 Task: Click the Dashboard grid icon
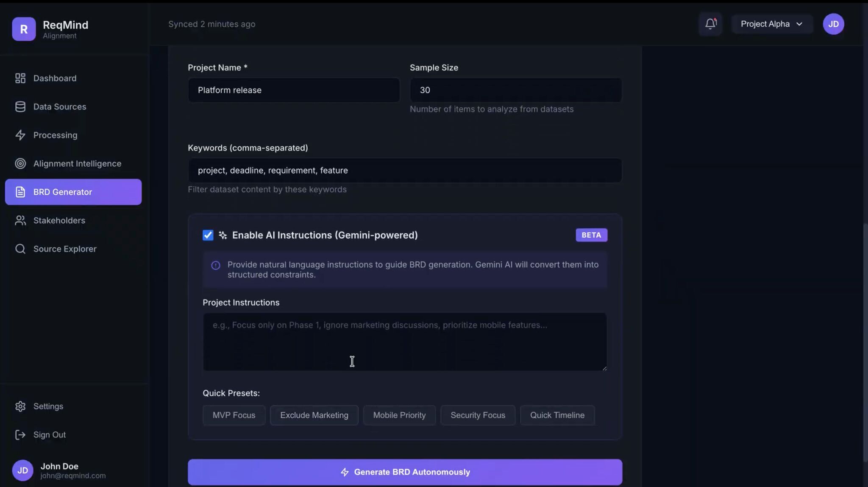[20, 78]
